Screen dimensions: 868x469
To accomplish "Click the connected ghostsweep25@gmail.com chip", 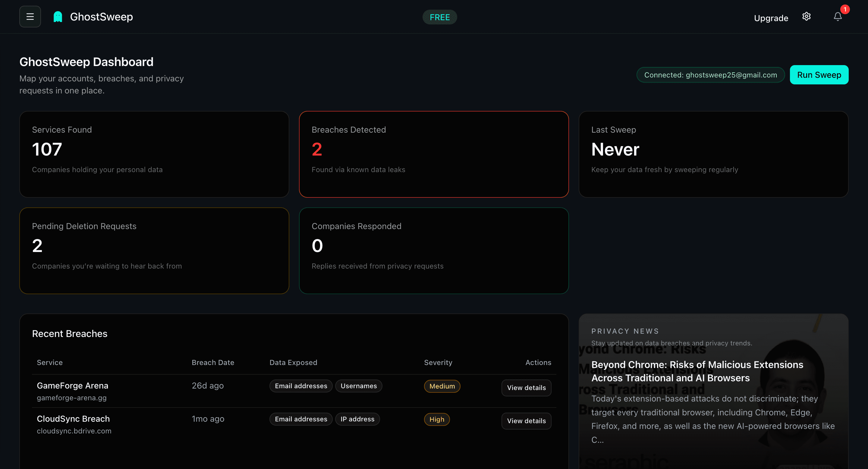I will click(710, 75).
